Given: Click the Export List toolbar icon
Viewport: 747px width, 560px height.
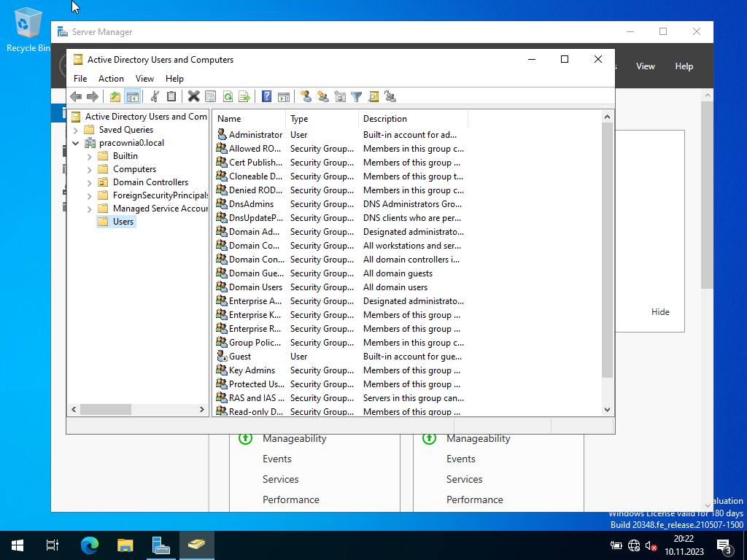Looking at the screenshot, I should [244, 97].
